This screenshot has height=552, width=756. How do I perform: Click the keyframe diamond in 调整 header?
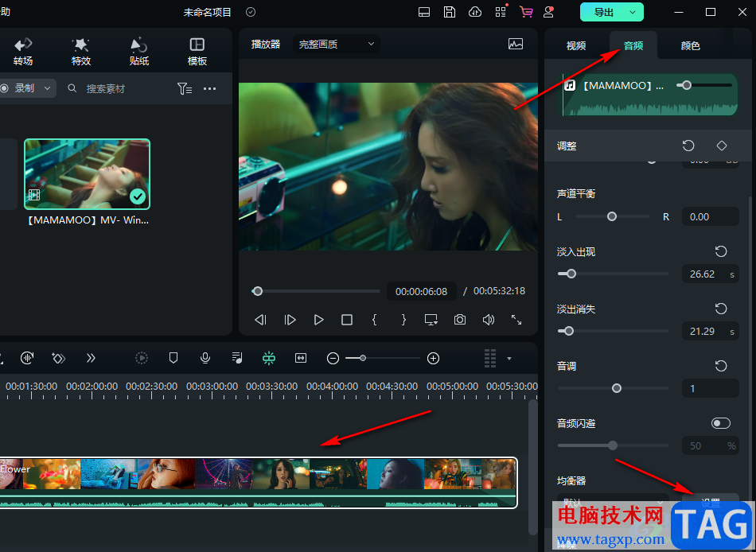click(721, 146)
